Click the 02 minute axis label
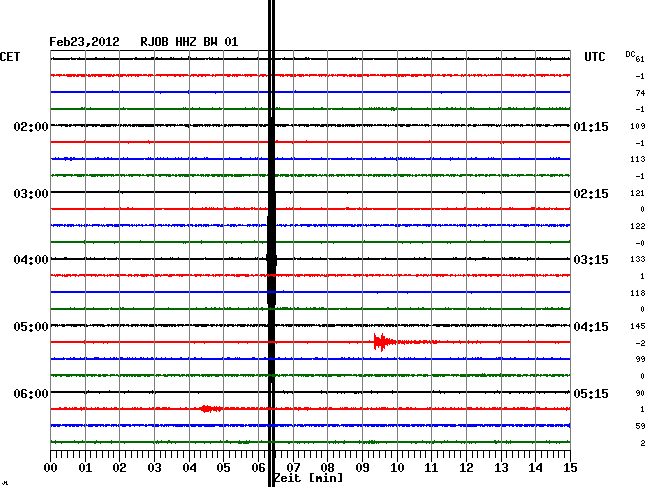650x494 pixels. [x=119, y=468]
